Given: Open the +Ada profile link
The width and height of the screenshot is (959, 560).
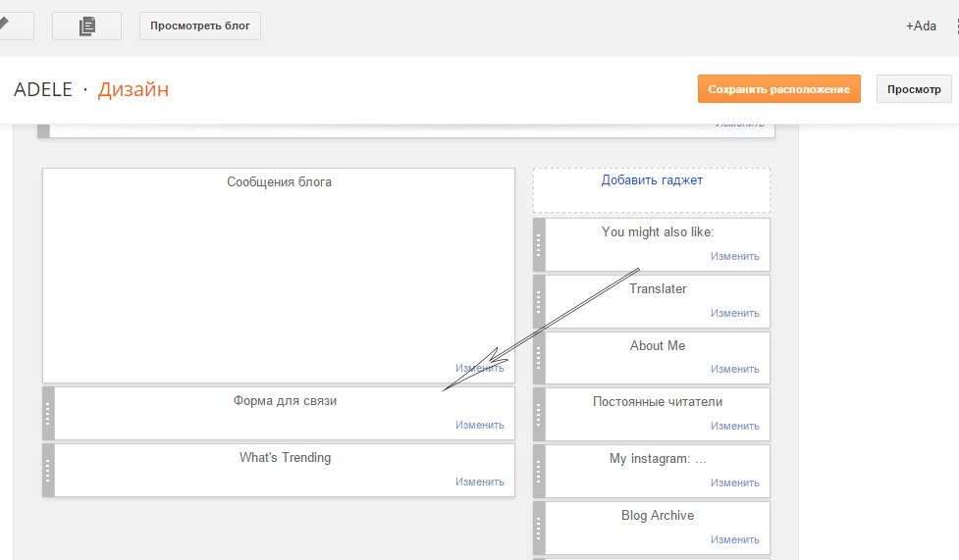Looking at the screenshot, I should point(921,26).
